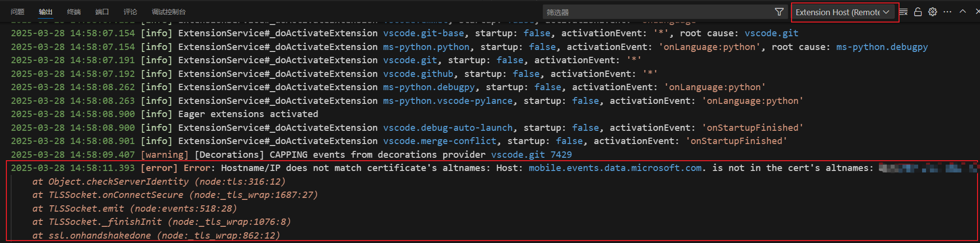Open the 端口 (Ports) tab
The height and width of the screenshot is (243, 980).
(x=102, y=12)
